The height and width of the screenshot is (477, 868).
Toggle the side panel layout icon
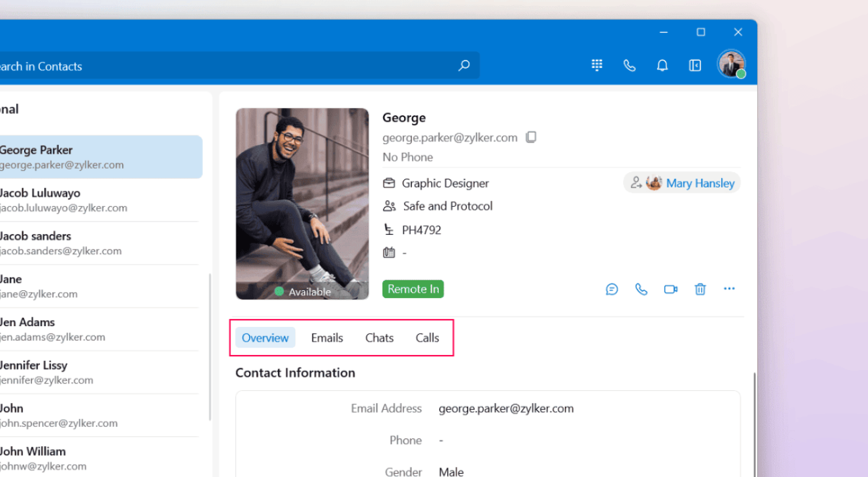pos(695,65)
